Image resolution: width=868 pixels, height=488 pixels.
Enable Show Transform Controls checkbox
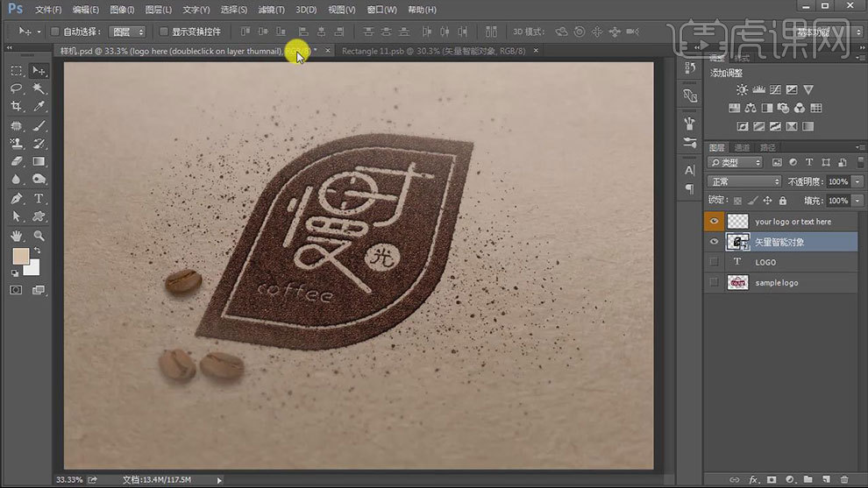[163, 32]
